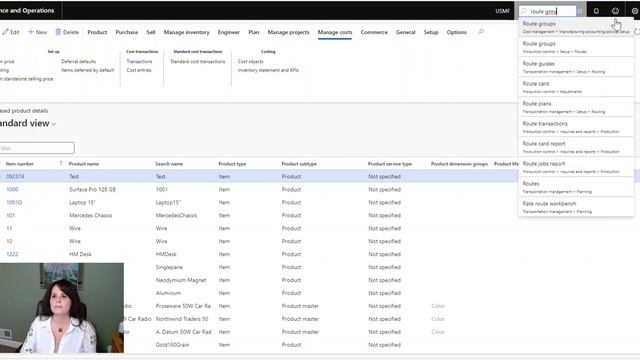640x360 pixels.
Task: Open the feedback smiley icon
Action: pos(615,11)
